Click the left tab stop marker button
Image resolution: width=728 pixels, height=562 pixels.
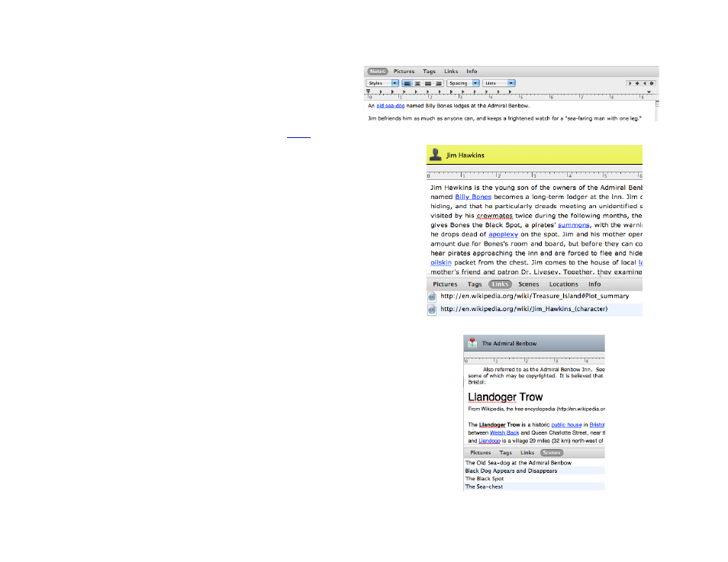[630, 84]
